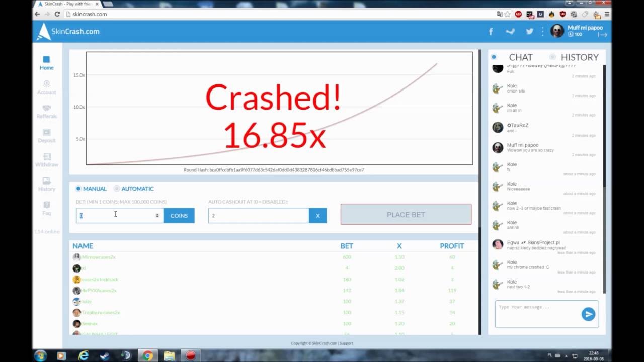Open the Windows Start button
644x362 pixels.
click(x=40, y=355)
